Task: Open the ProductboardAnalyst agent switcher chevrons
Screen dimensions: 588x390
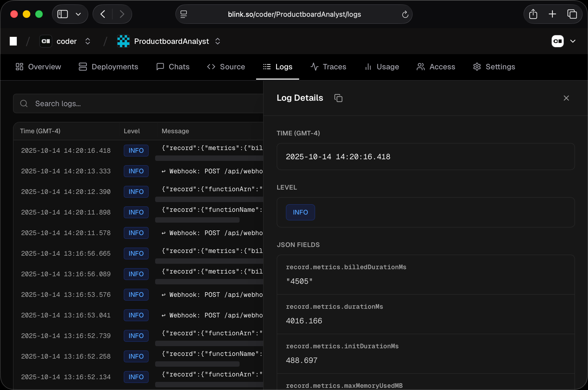Action: [218, 41]
